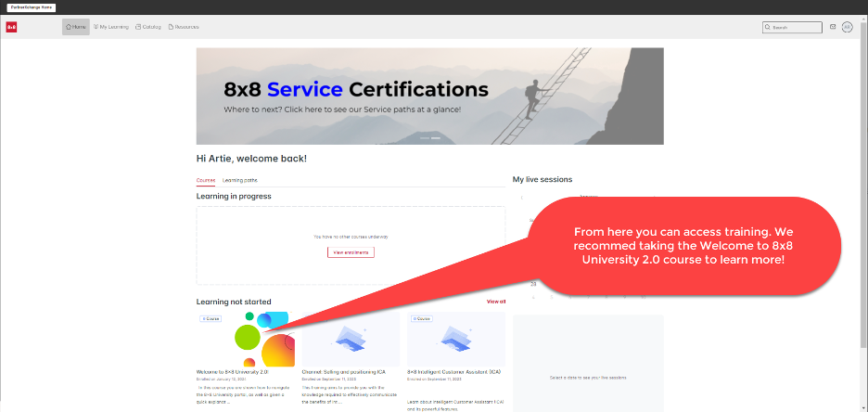Viewport: 868px width, 412px height.
Task: Select the first banner carousel dot
Action: click(x=425, y=138)
